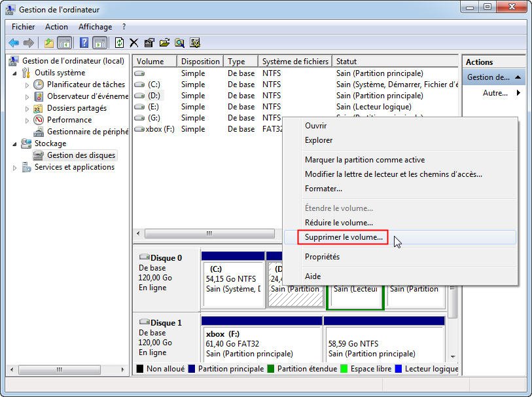Click the tree pane horizontal scrollbar thumb
The width and height of the screenshot is (532, 397).
pyautogui.click(x=60, y=369)
